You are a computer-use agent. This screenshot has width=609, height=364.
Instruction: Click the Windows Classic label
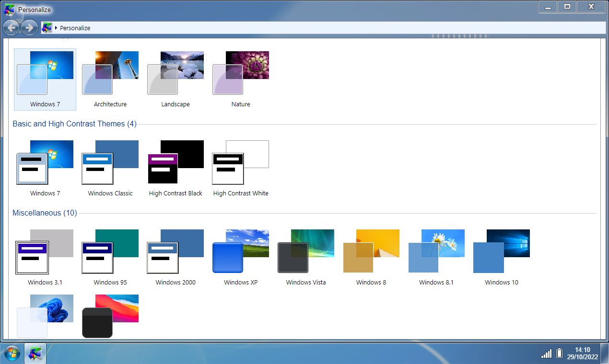click(x=110, y=193)
